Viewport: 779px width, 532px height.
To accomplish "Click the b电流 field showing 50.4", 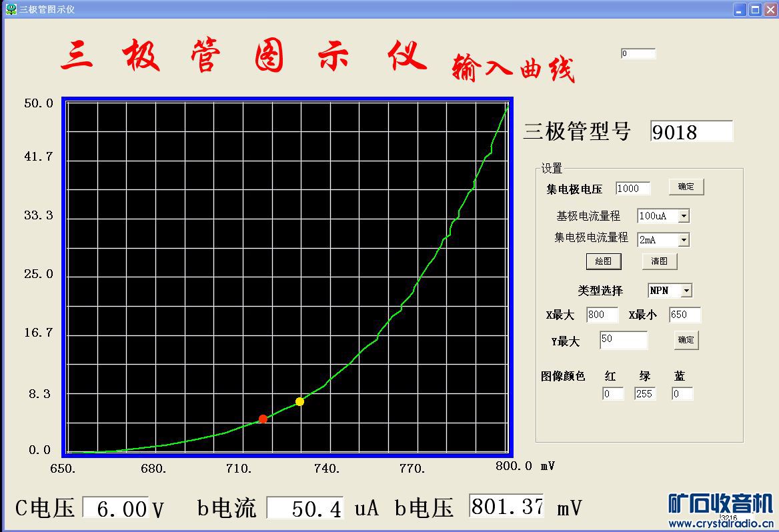I will point(305,507).
